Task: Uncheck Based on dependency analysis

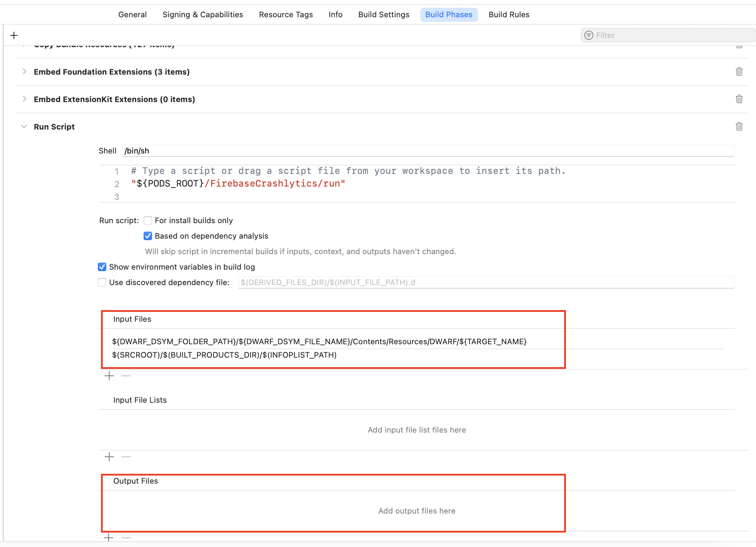Action: click(148, 236)
